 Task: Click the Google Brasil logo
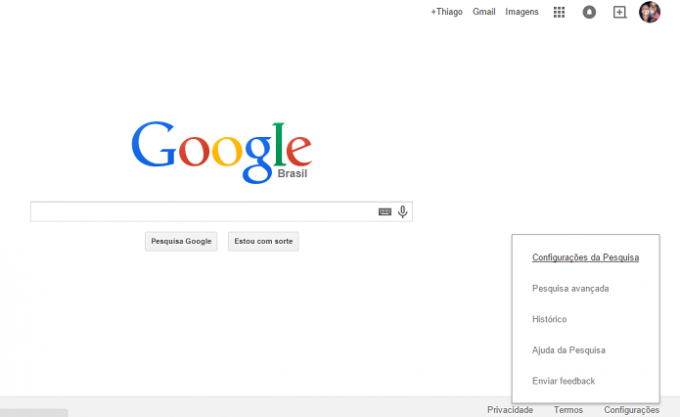coord(222,152)
